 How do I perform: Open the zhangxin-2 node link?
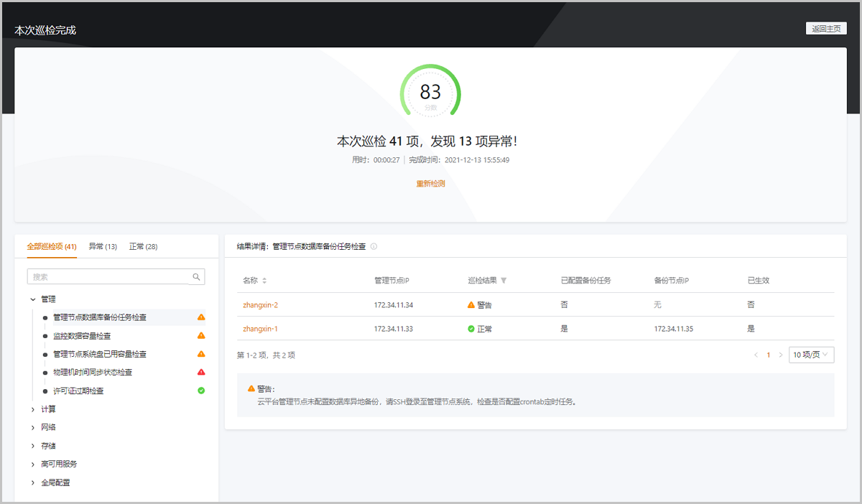tap(260, 305)
